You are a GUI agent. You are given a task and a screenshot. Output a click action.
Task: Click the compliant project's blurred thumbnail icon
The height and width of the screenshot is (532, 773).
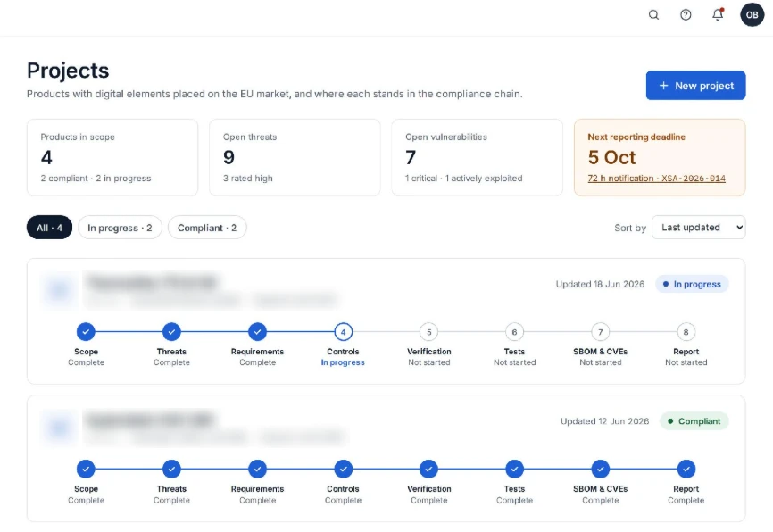click(x=59, y=427)
